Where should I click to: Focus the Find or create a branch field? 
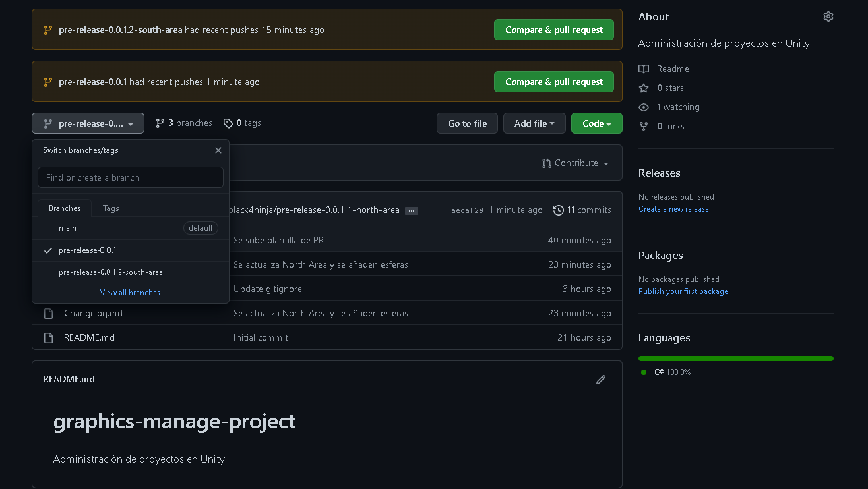point(131,177)
